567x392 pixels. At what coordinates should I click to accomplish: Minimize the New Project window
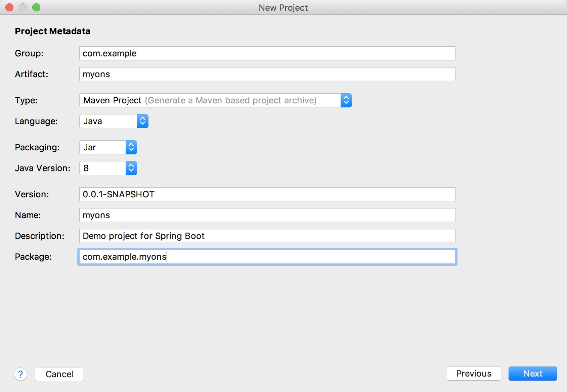pyautogui.click(x=23, y=7)
